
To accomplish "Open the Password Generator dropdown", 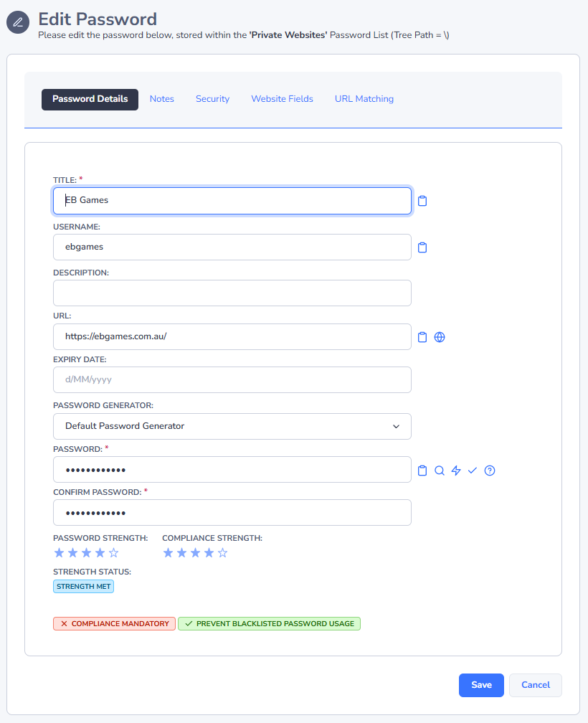I will tap(232, 426).
